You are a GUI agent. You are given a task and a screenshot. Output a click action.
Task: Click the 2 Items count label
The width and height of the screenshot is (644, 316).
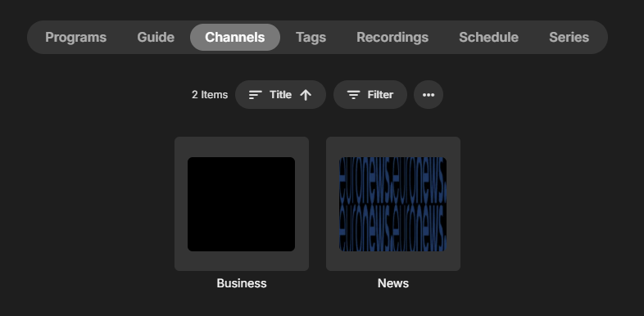(210, 95)
